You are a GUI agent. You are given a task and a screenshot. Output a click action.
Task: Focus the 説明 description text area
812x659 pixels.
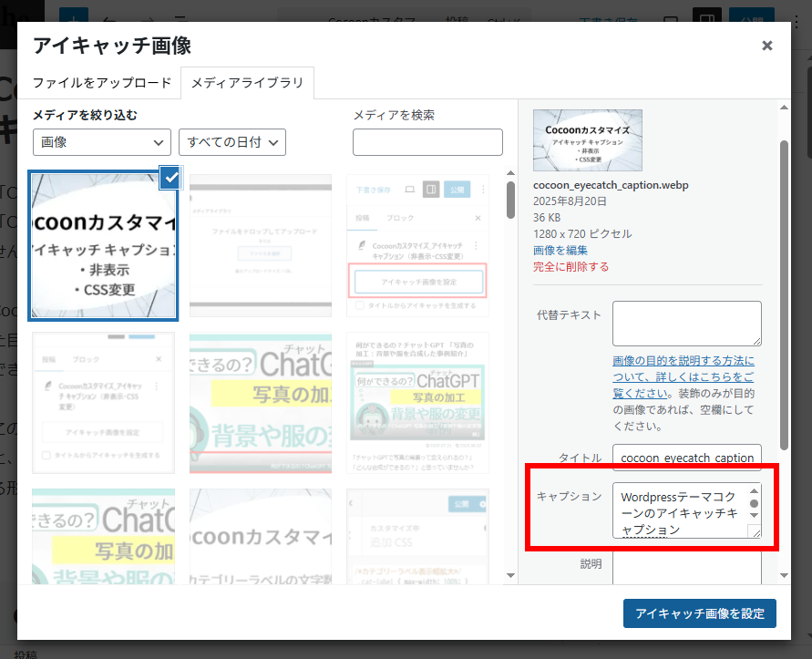pos(686,568)
